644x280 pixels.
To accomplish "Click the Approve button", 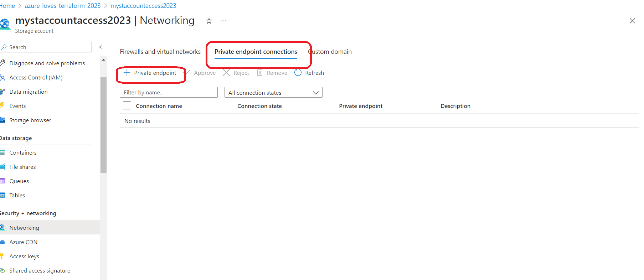I will [x=204, y=73].
